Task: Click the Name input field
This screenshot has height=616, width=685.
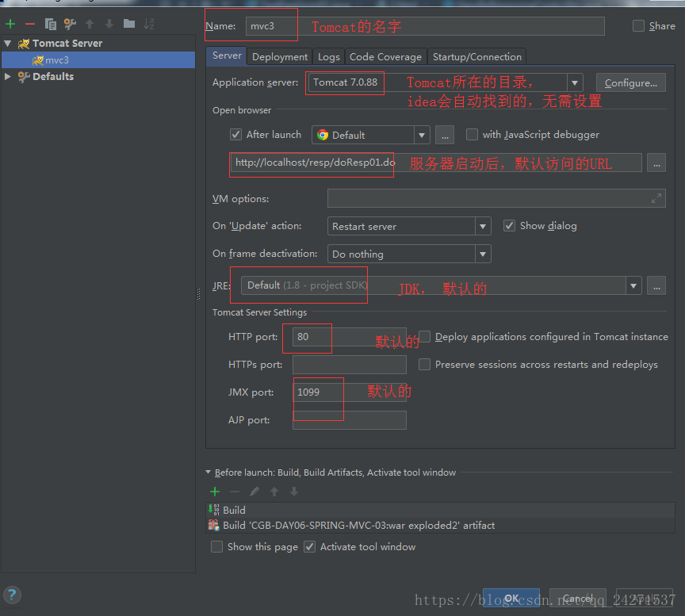Action: click(x=425, y=26)
